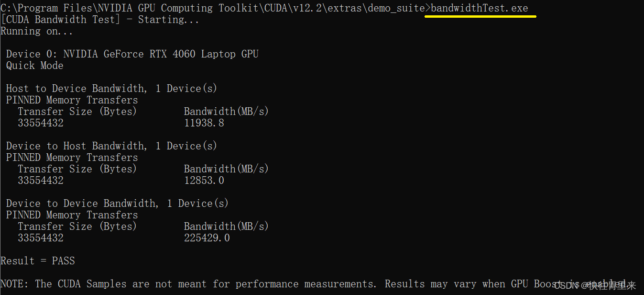Click the first Bandwidth(MB/s) column header
The height and width of the screenshot is (295, 644).
(226, 112)
